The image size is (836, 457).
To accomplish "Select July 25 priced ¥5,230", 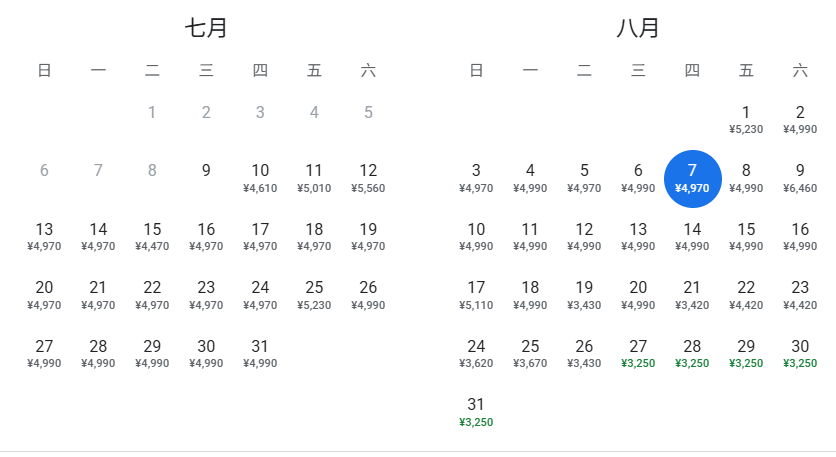I will pyautogui.click(x=314, y=294).
